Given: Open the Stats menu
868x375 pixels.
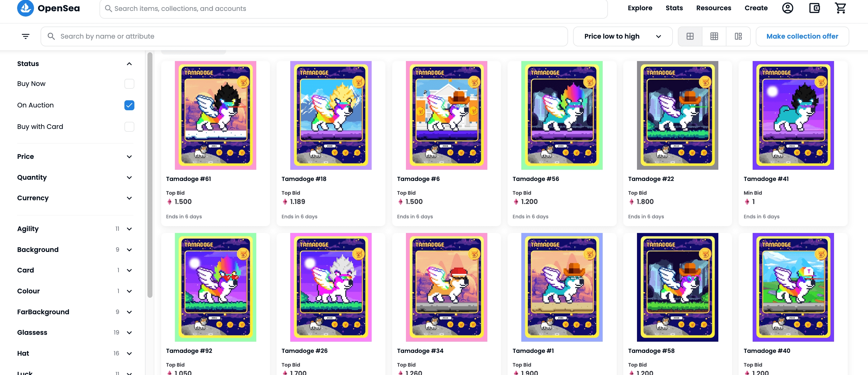Looking at the screenshot, I should tap(674, 8).
